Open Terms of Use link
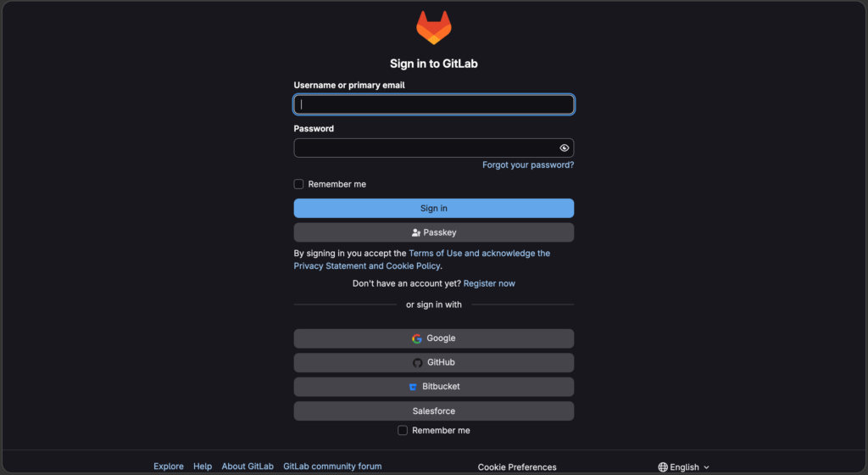The height and width of the screenshot is (475, 868). [435, 253]
